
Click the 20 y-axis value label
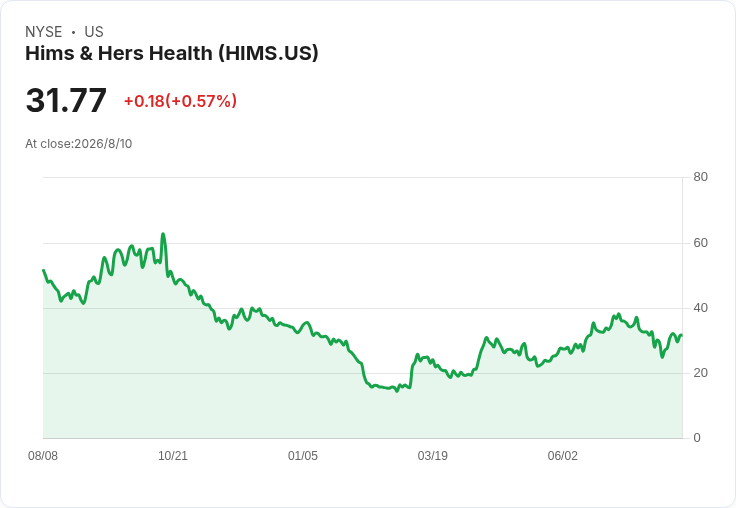tap(700, 373)
